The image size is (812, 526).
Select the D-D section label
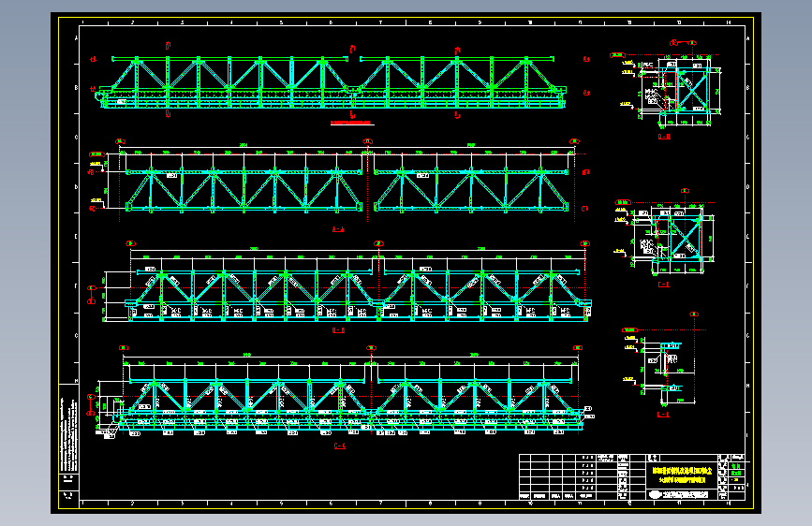tap(664, 137)
